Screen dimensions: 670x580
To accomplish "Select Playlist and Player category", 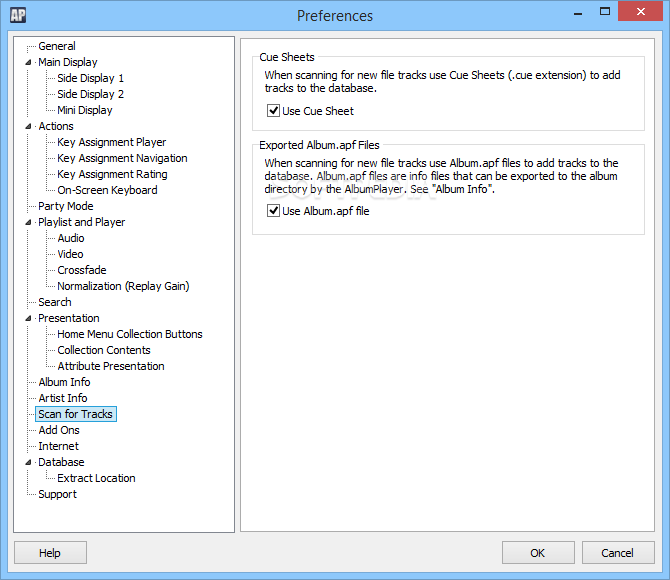I will (x=82, y=222).
